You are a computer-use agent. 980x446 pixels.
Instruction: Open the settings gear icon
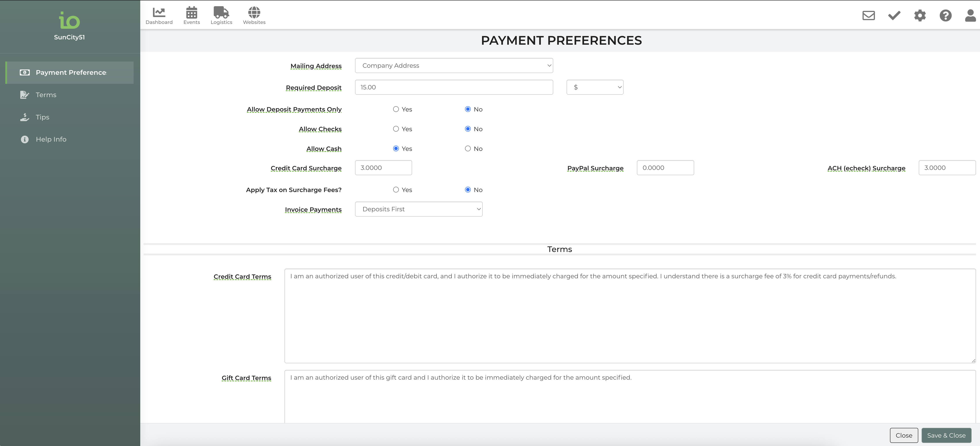(920, 16)
